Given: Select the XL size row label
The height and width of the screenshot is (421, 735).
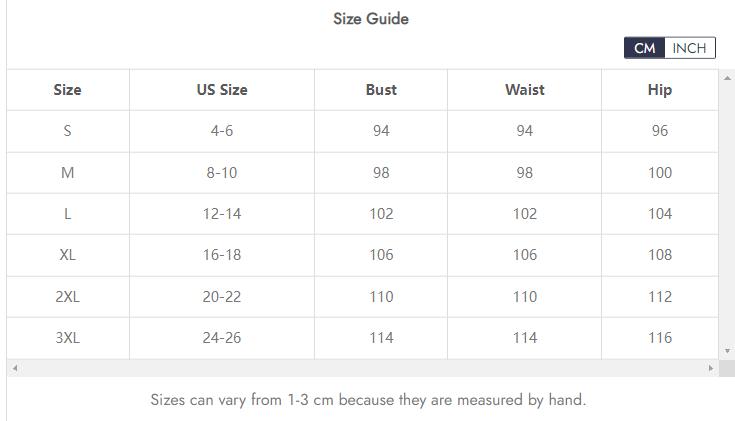Looking at the screenshot, I should [x=68, y=255].
